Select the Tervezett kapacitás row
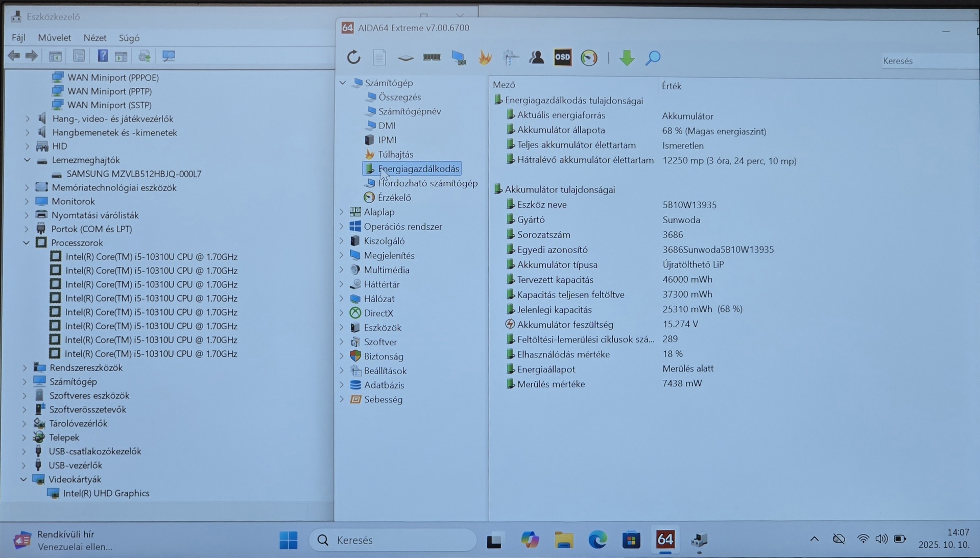Viewport: 980px width, 558px height. point(609,280)
